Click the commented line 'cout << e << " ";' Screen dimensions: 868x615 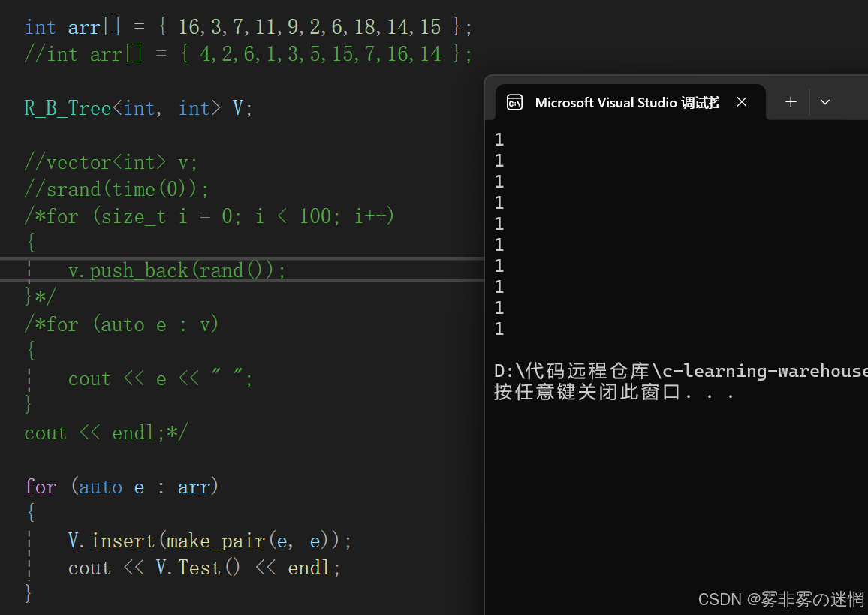click(161, 378)
